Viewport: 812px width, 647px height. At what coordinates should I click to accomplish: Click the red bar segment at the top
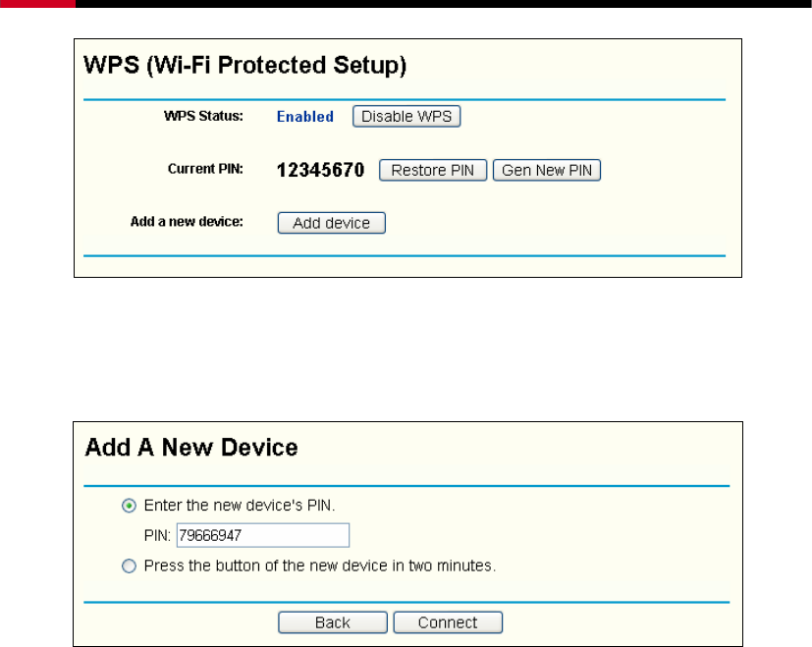[x=37, y=4]
